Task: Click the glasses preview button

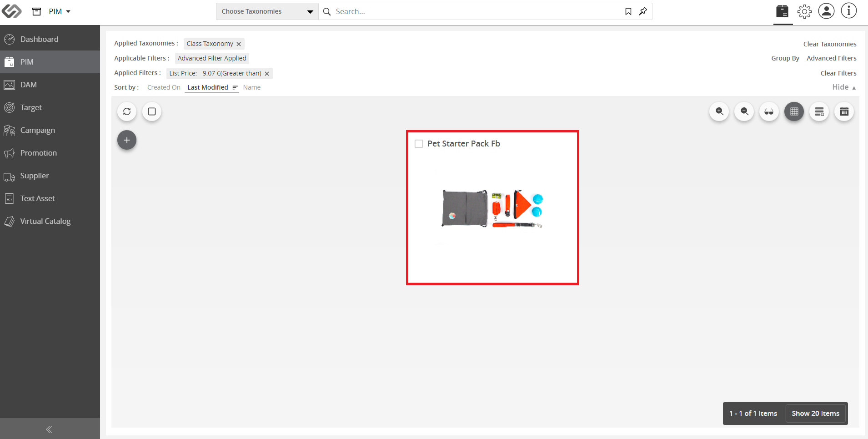Action: click(x=769, y=111)
